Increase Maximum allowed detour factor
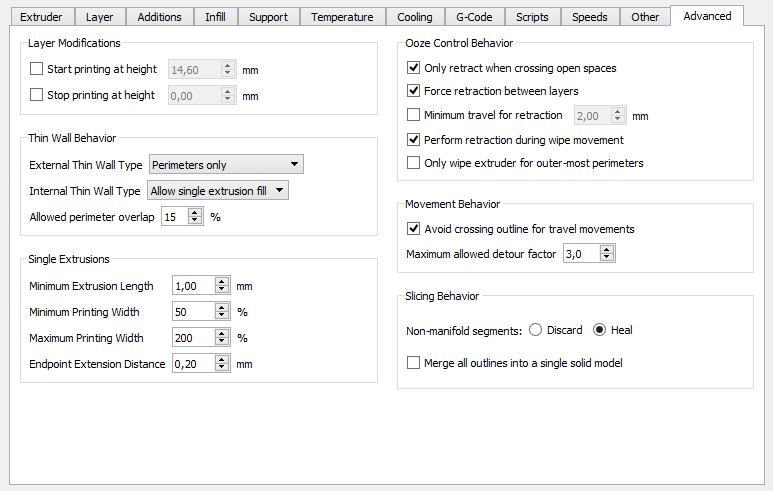773x491 pixels. pyautogui.click(x=607, y=250)
